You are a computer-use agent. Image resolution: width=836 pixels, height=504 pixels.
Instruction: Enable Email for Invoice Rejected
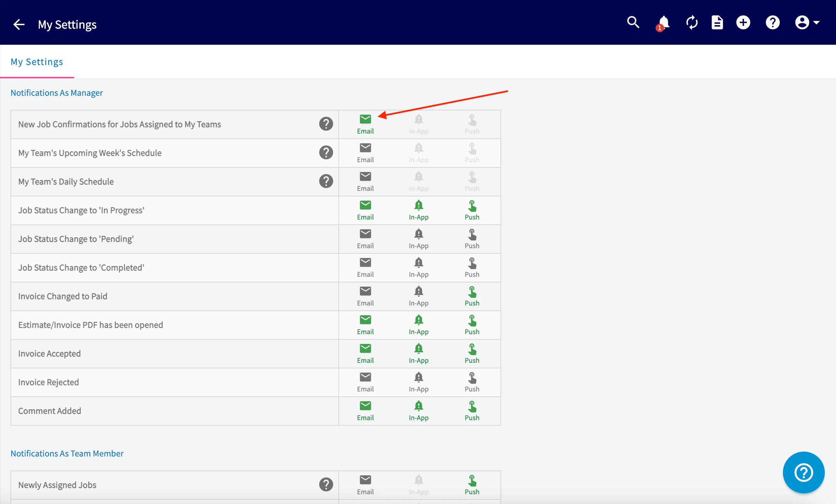point(365,382)
